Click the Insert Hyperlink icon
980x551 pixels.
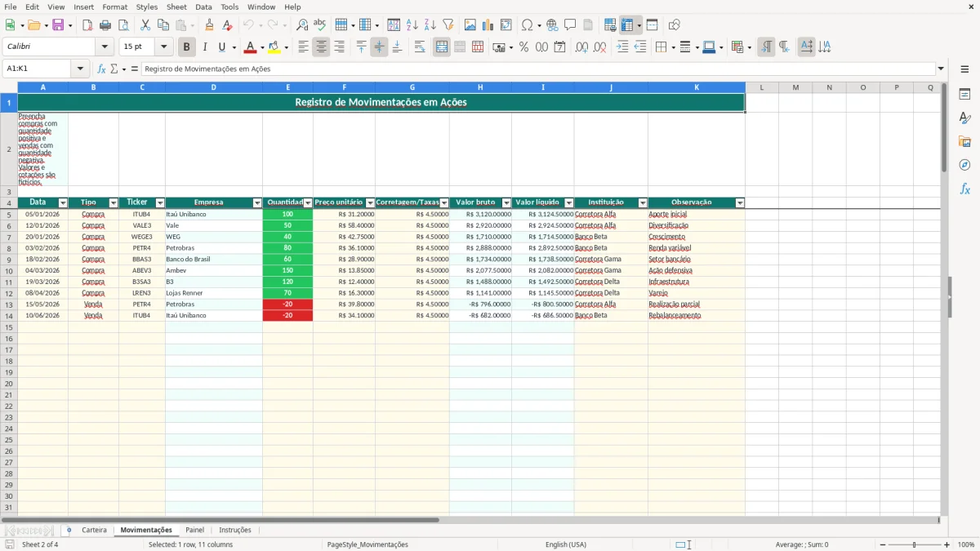pos(552,25)
